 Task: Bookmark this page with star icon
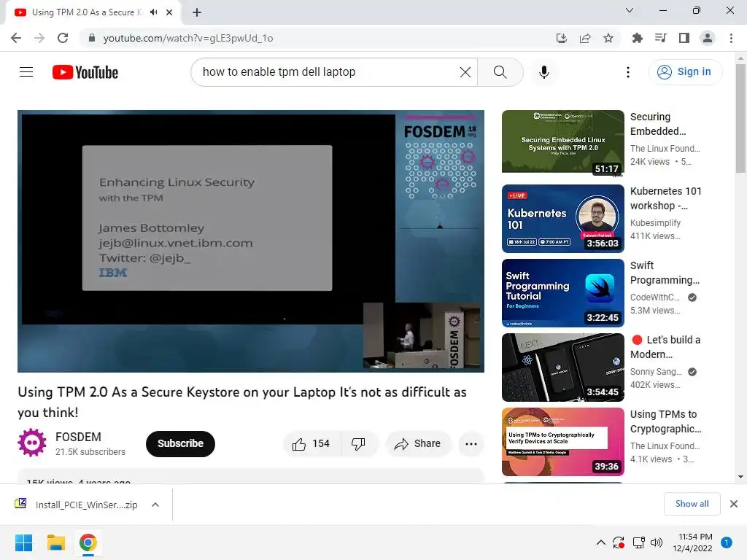pos(608,38)
